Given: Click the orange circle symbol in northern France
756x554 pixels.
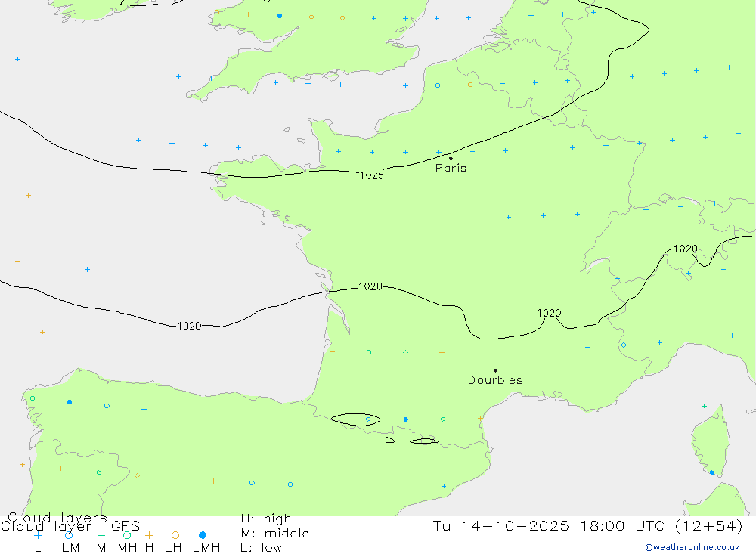Looking at the screenshot, I should pyautogui.click(x=470, y=85).
